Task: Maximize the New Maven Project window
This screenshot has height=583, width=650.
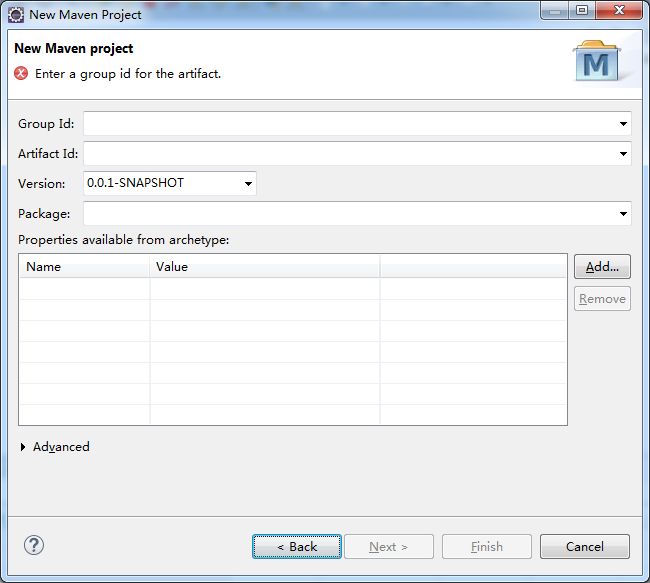Action: [582, 11]
